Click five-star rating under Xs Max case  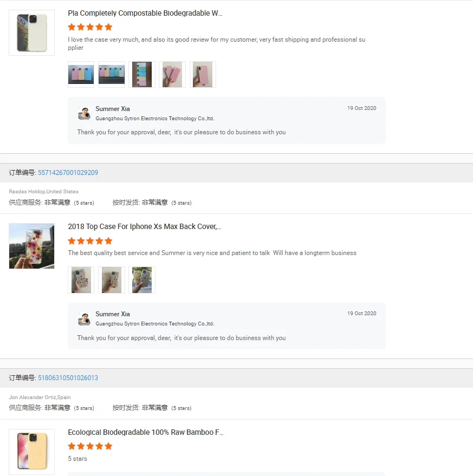(x=90, y=241)
